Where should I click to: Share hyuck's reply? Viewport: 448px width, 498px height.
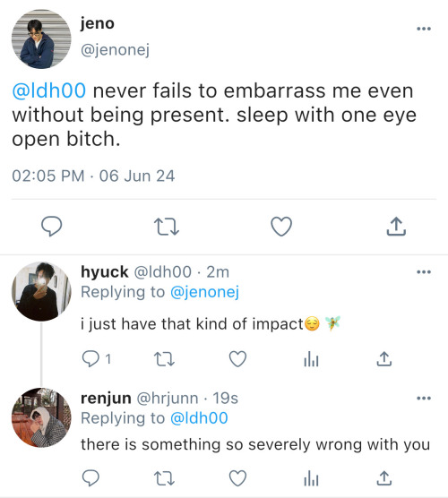point(384,359)
